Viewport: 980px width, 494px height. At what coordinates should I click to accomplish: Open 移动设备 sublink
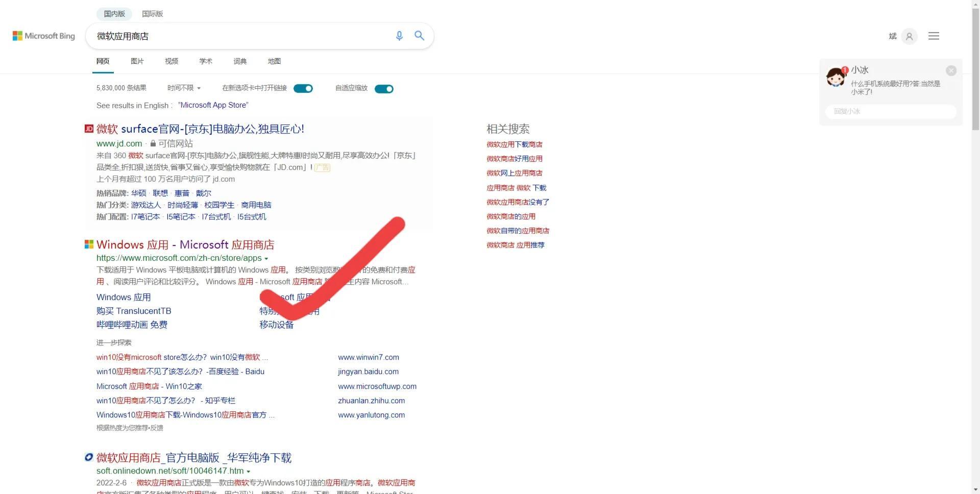coord(276,325)
